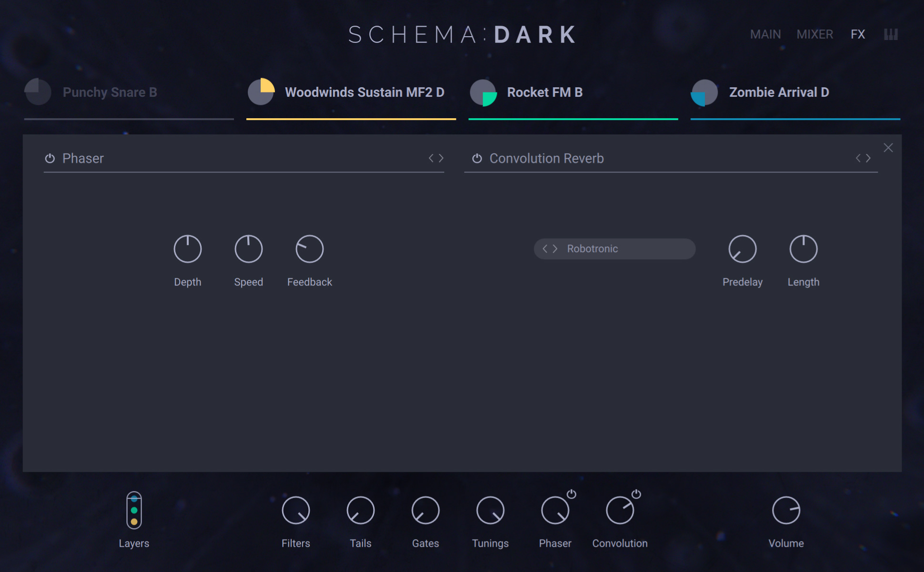Open the Layers selector icon

click(134, 510)
